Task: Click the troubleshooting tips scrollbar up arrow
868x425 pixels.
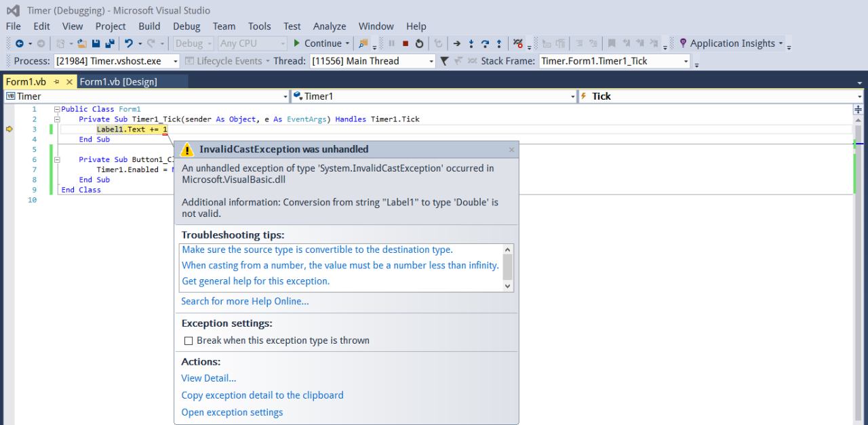Action: 508,249
